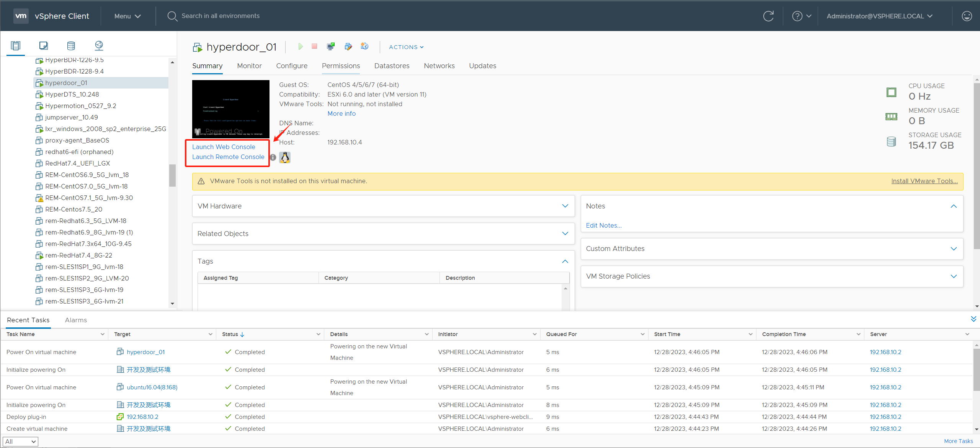Collapse the Notes panel
Viewport: 980px width, 448px height.
pos(953,206)
